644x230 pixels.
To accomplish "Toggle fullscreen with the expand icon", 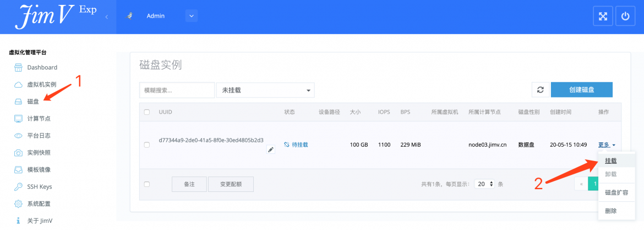I will pyautogui.click(x=603, y=17).
